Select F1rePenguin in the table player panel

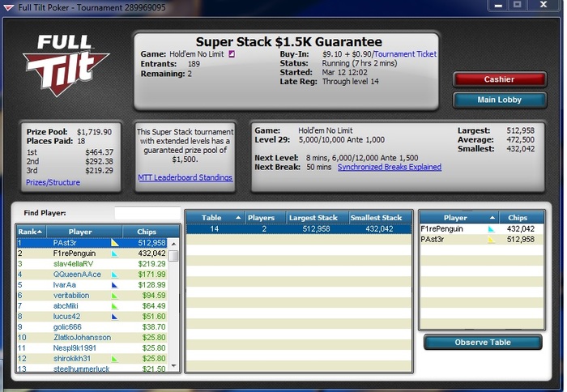(482, 229)
